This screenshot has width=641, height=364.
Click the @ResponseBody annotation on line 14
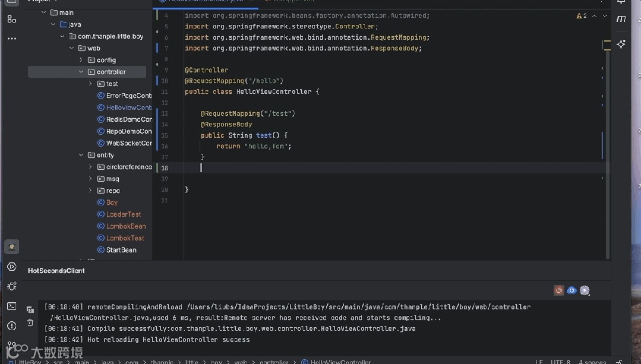tap(226, 124)
